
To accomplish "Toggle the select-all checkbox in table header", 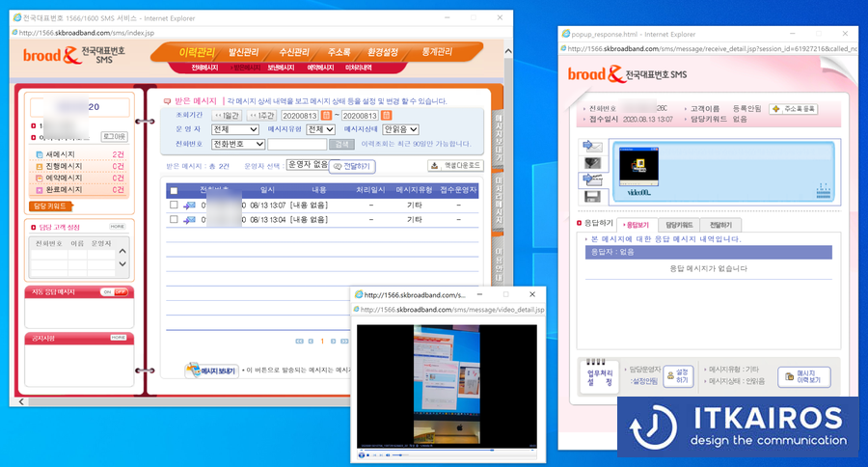I will pos(174,191).
